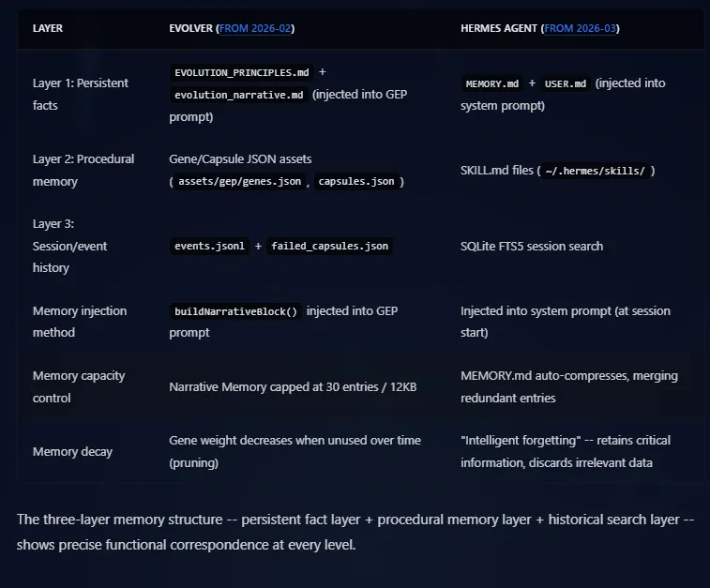
Task: Open the FROM 2026-03 link
Action: 580,28
